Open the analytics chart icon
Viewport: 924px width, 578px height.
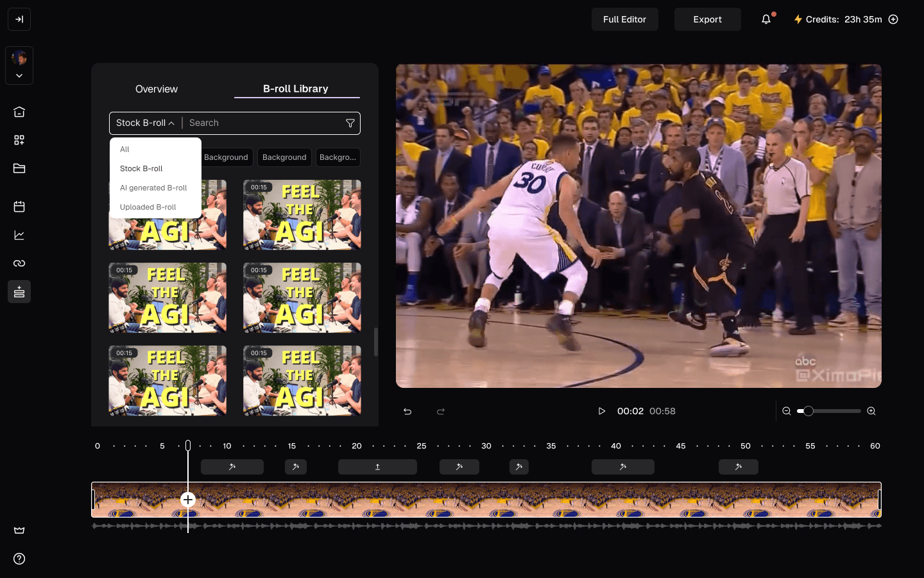click(x=19, y=235)
